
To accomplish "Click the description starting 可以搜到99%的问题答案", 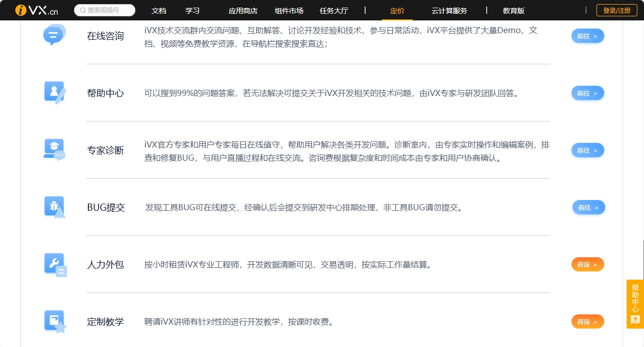I will point(331,93).
